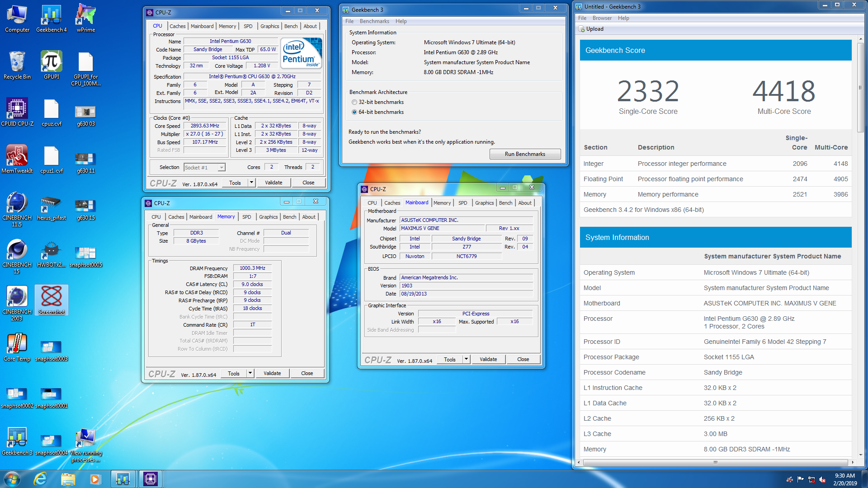Image resolution: width=868 pixels, height=488 pixels.
Task: Click DRAM Frequency 1000.3 MHz value
Action: click(x=252, y=268)
